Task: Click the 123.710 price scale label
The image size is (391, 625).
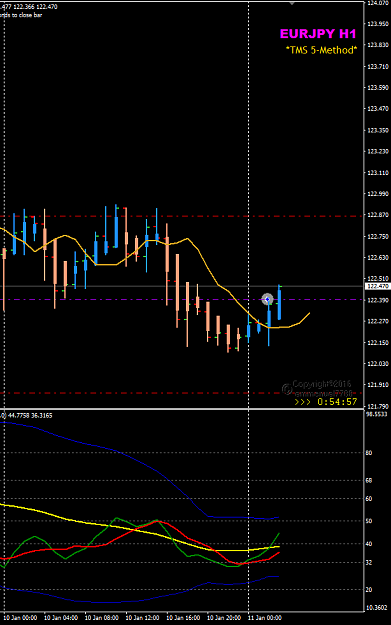Action: (377, 66)
